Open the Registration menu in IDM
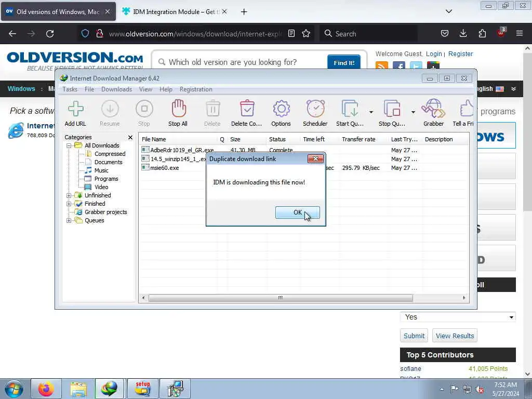The width and height of the screenshot is (532, 399). [196, 89]
